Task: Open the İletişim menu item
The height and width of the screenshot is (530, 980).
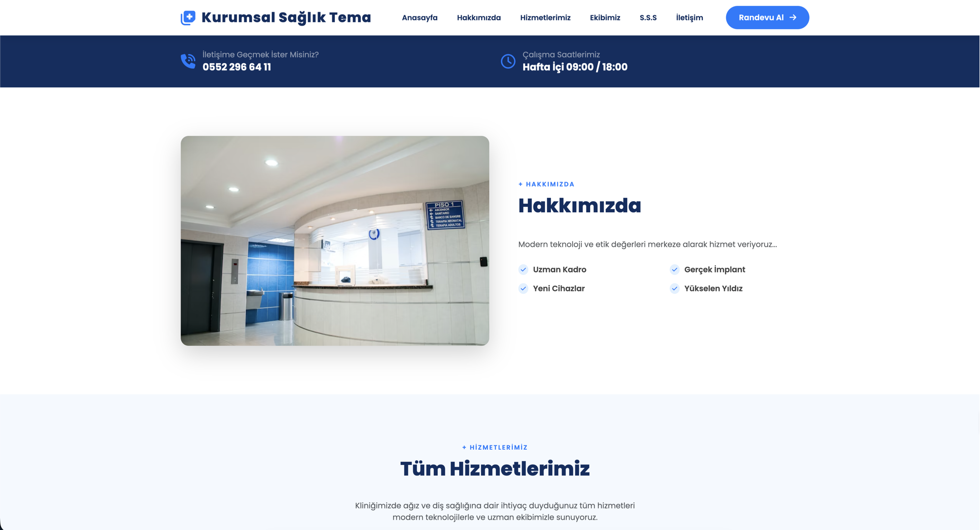Action: pos(690,17)
